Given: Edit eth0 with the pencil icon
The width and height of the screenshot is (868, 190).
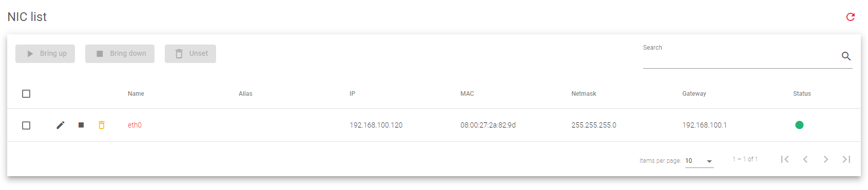Looking at the screenshot, I should pyautogui.click(x=61, y=125).
